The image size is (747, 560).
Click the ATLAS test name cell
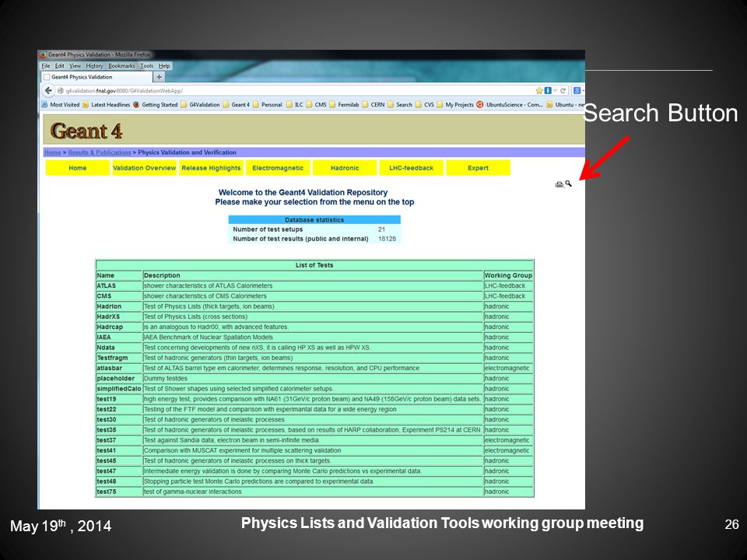[x=119, y=285]
